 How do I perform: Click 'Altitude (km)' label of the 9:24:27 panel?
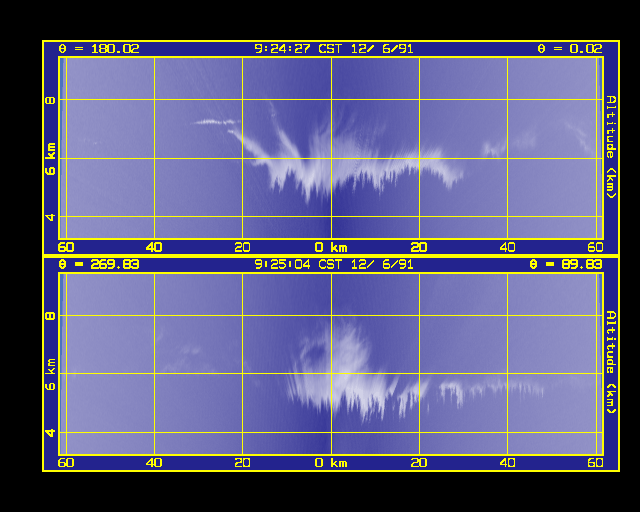tap(611, 147)
